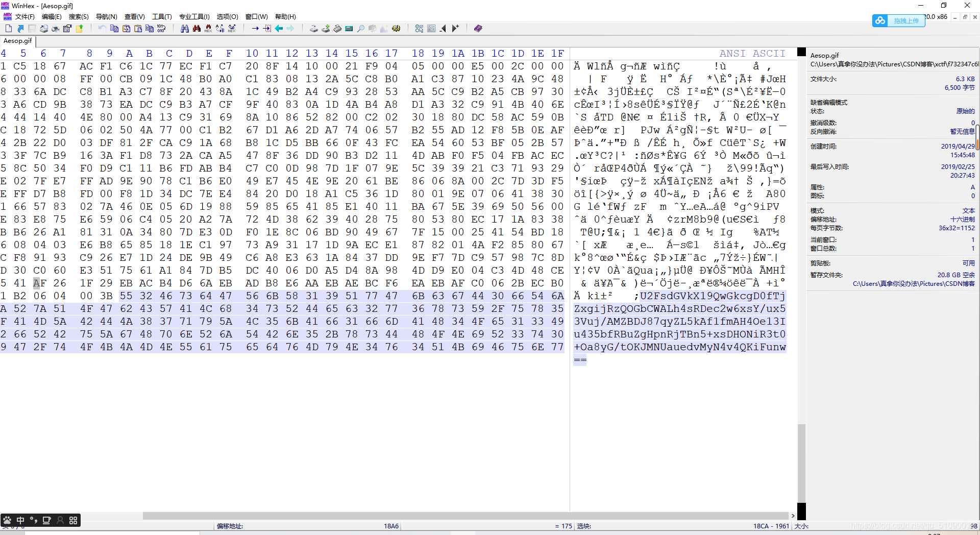Open the IME soft keyboard icon
Viewport: 980px width, 535px height.
[x=47, y=520]
